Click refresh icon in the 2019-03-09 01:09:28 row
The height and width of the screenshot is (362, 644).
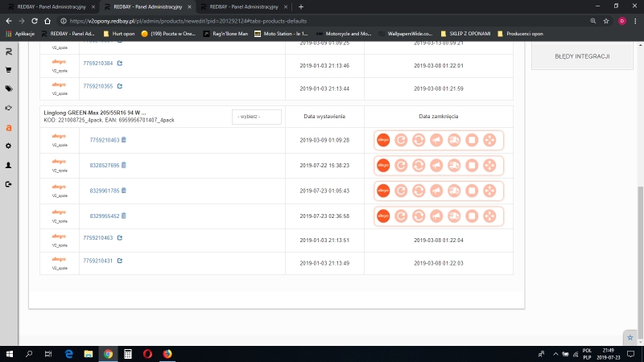[x=401, y=140]
